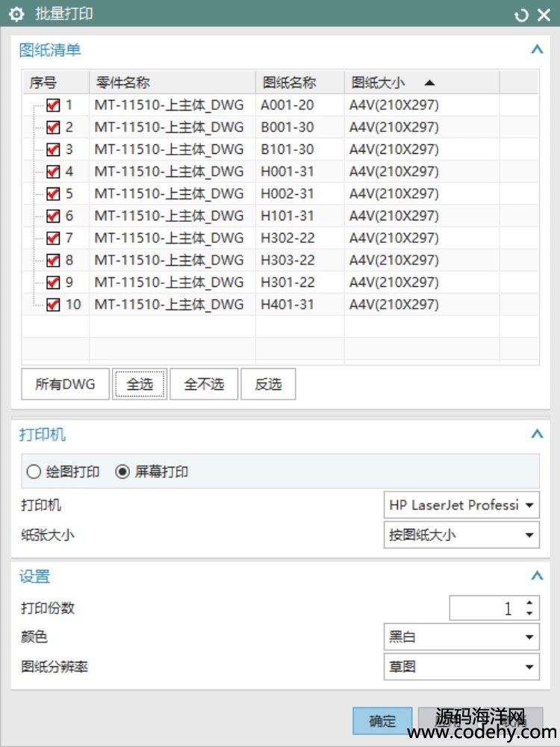Open the 打印机 HP LaserJet dropdown
Viewport: 560px width, 747px height.
[x=461, y=506]
